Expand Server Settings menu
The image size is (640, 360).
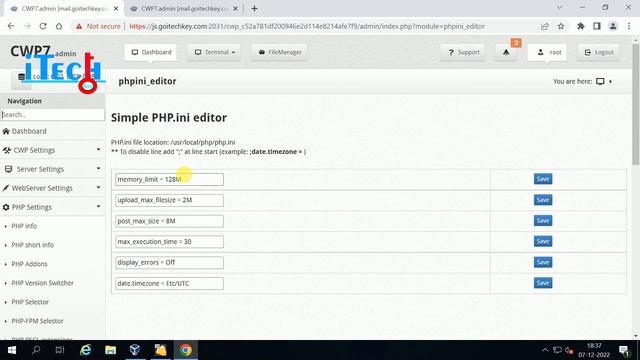coord(52,169)
